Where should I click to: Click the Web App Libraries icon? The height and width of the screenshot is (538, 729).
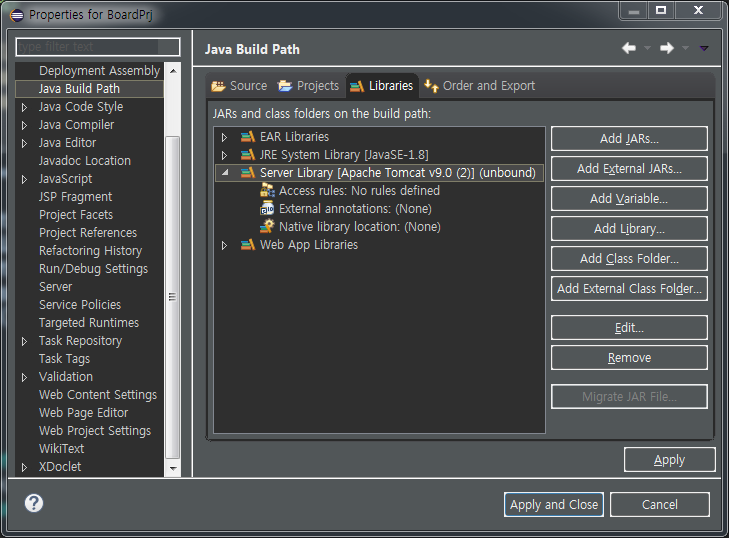click(248, 245)
